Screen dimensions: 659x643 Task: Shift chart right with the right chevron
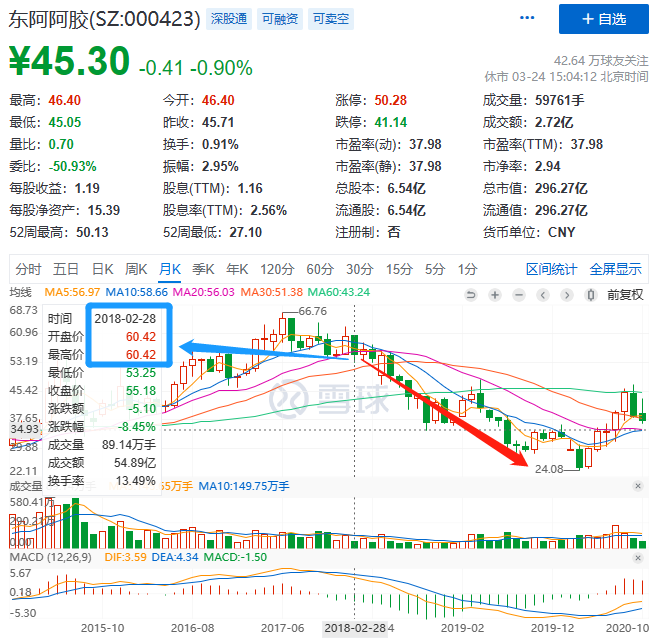[x=567, y=295]
